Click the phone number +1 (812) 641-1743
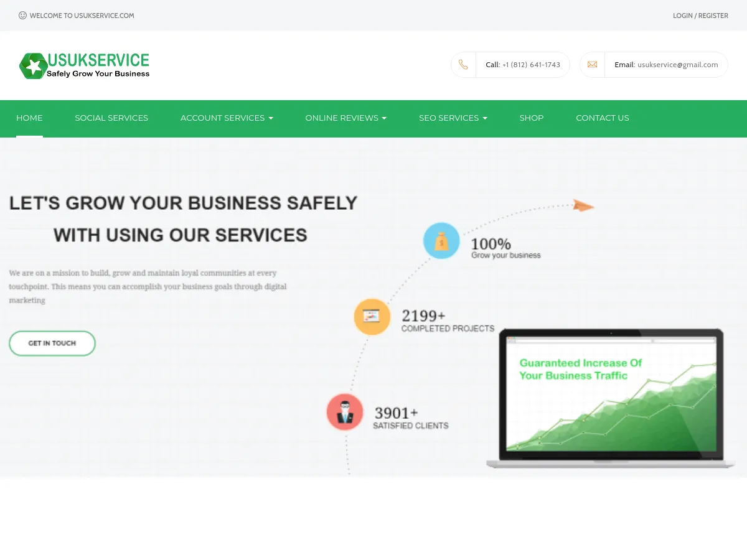The height and width of the screenshot is (560, 747). (532, 65)
